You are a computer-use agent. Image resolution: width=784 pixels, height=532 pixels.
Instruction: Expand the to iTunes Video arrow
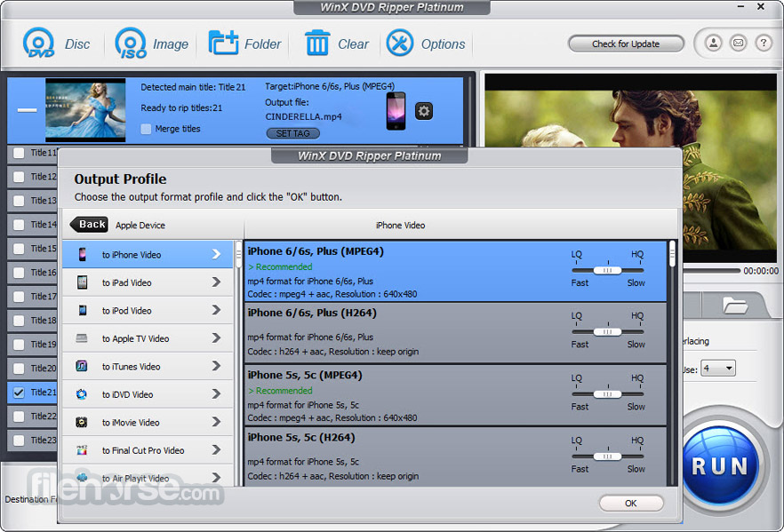[216, 366]
